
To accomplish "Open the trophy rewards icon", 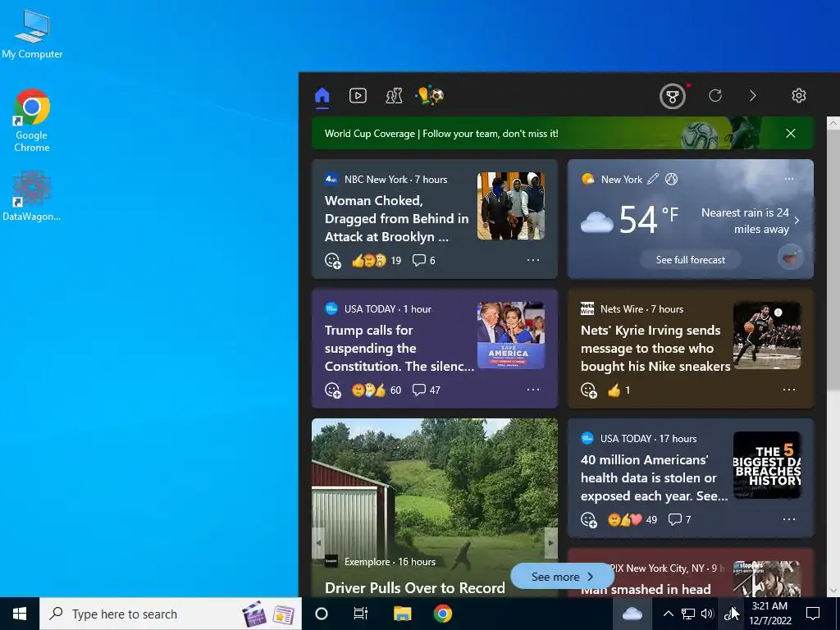I will tap(673, 97).
